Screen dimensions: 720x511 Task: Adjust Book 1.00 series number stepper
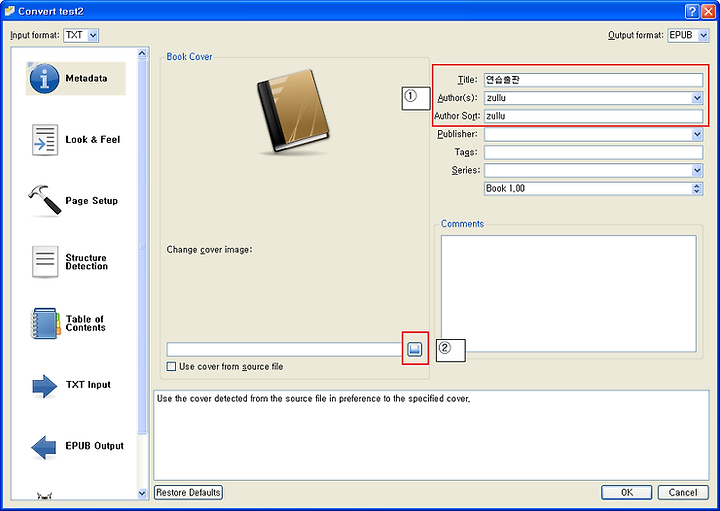697,188
